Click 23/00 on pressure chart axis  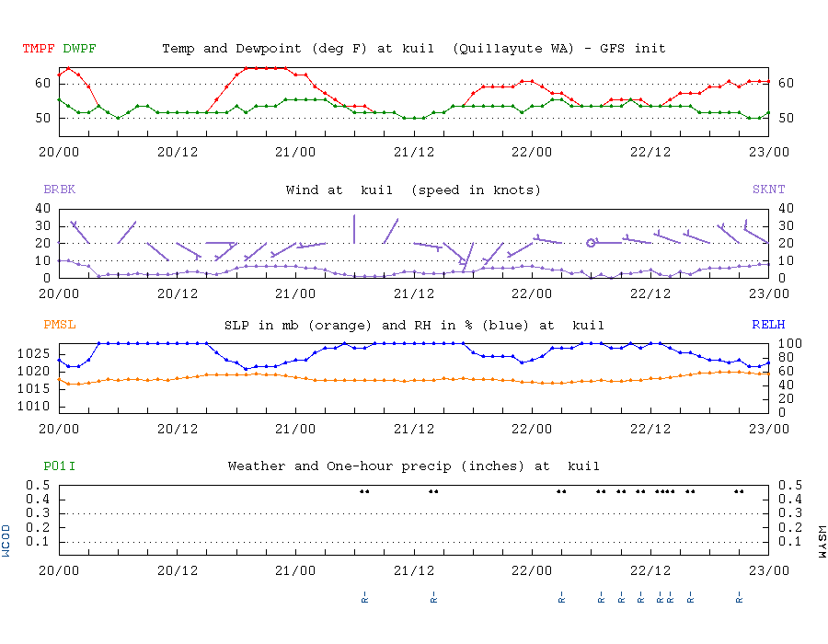point(769,429)
